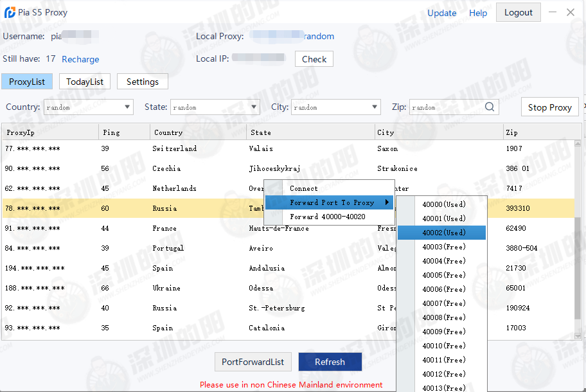This screenshot has height=392, width=586.
Task: Click the proxy list scroll-up arrow
Action: (x=578, y=143)
